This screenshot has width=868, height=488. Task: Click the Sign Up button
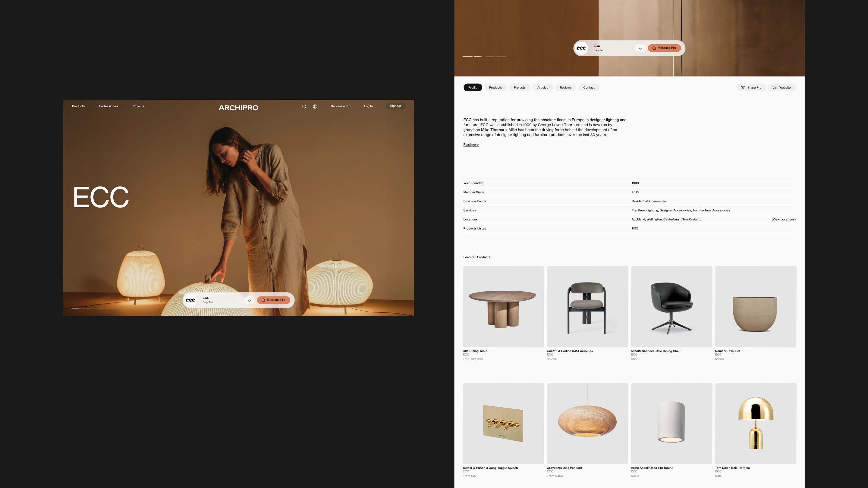(396, 106)
